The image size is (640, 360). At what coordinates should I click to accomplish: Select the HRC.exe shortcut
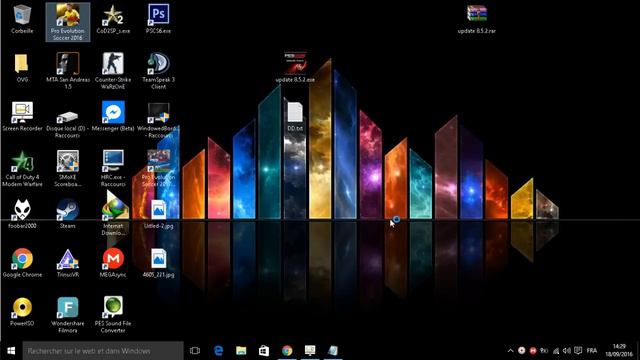click(x=113, y=169)
